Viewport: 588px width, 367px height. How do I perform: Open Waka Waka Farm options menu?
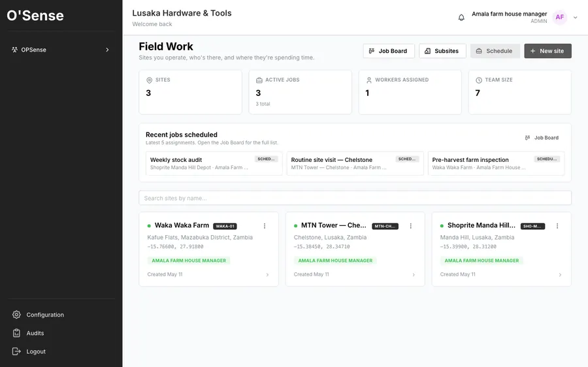click(265, 226)
